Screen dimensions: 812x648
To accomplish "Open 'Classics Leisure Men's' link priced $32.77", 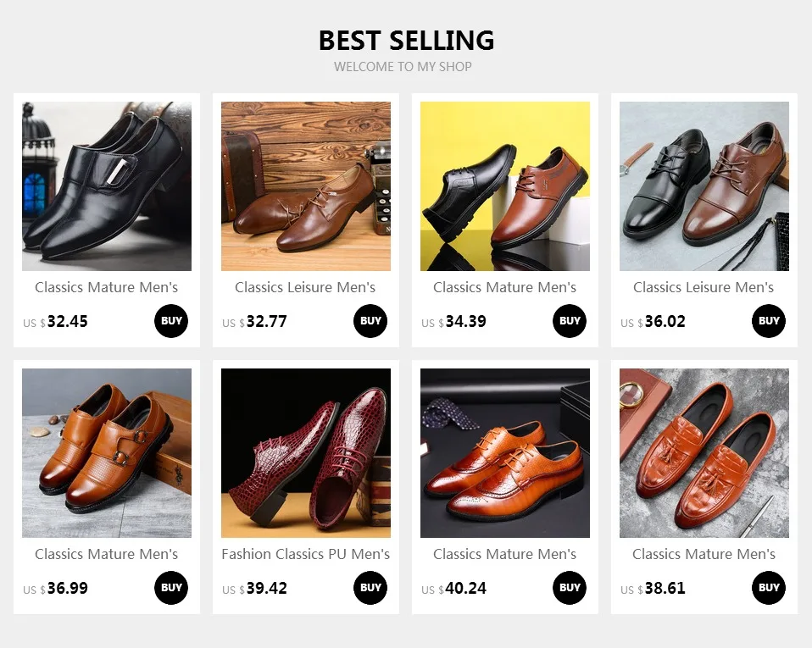I will (305, 287).
